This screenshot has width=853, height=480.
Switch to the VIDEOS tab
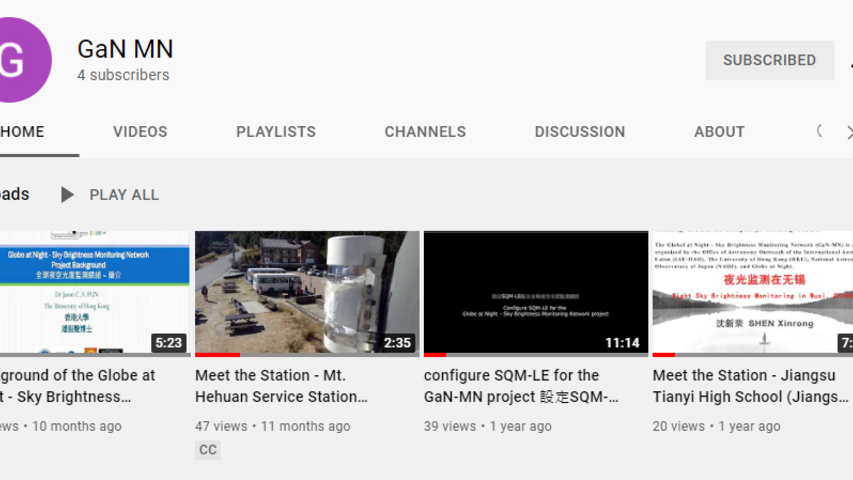pyautogui.click(x=140, y=132)
